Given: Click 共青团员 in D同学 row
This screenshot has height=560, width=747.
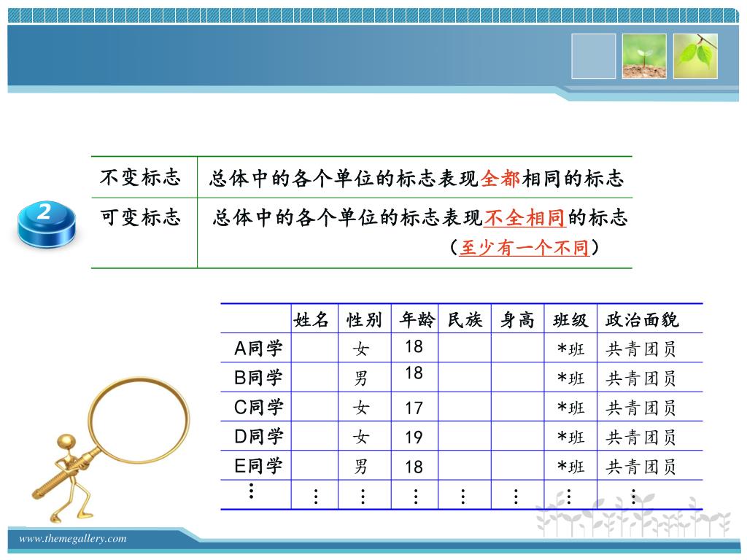Looking at the screenshot, I should 640,437.
